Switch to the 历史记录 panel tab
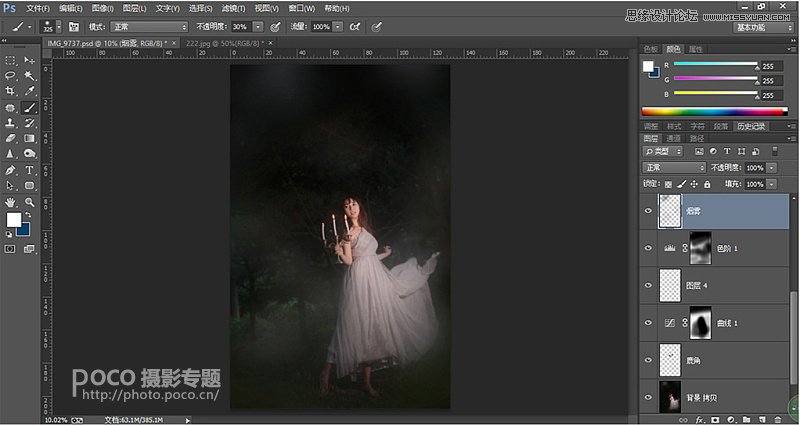The height and width of the screenshot is (425, 800). [x=751, y=126]
